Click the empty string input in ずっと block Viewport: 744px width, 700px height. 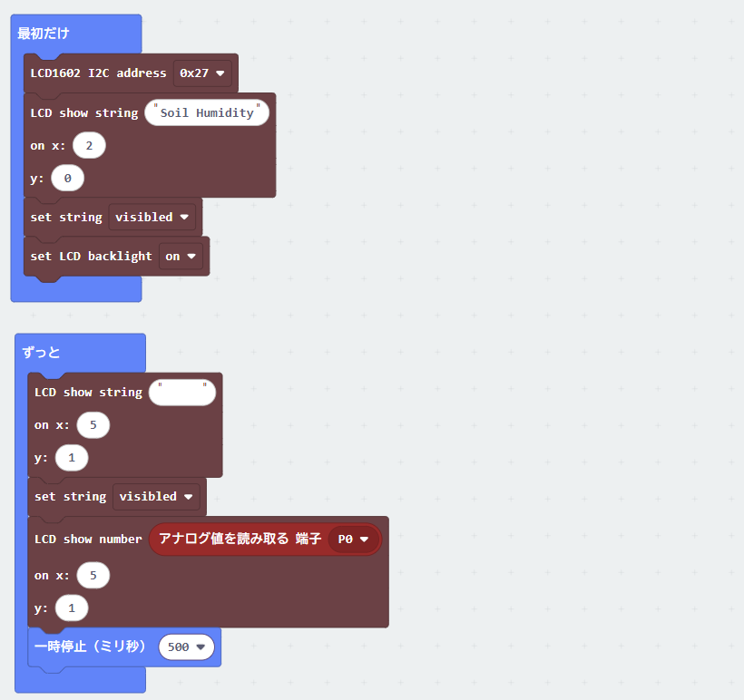[182, 393]
